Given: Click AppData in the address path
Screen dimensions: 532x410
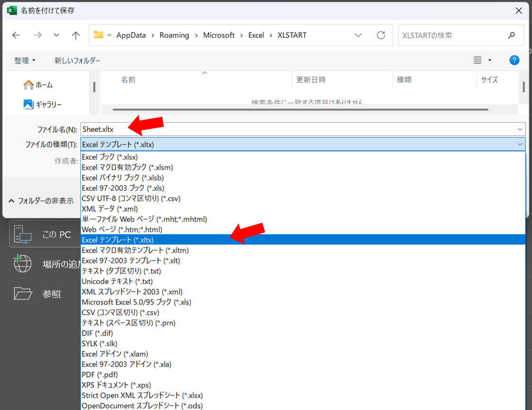Looking at the screenshot, I should 131,35.
